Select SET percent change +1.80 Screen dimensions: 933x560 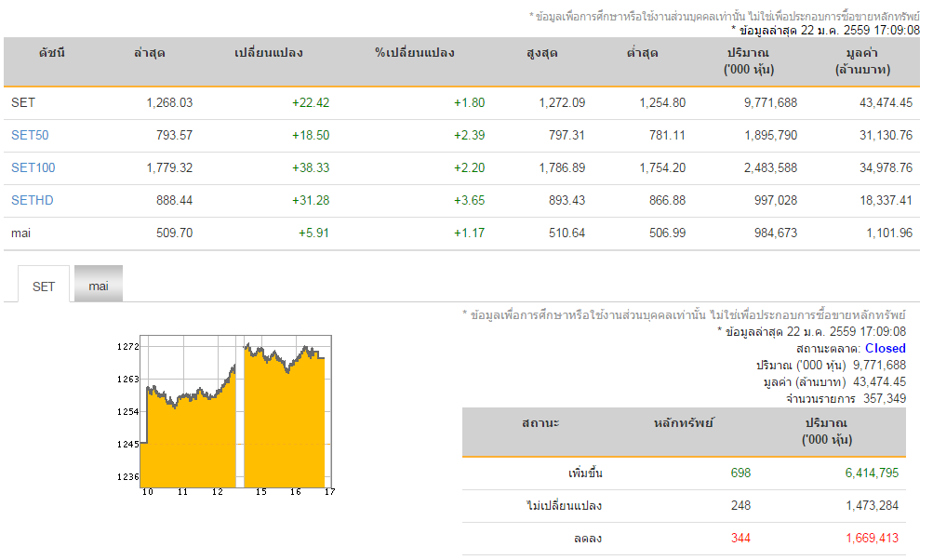469,102
